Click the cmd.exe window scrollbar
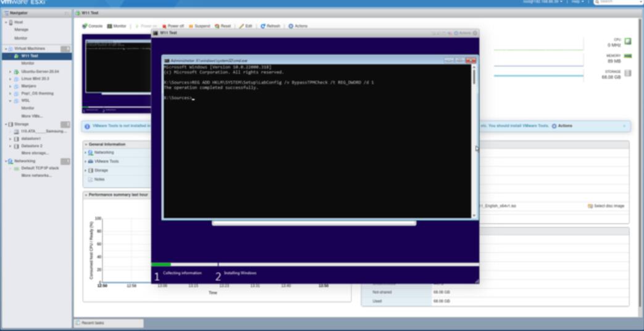 [x=474, y=141]
